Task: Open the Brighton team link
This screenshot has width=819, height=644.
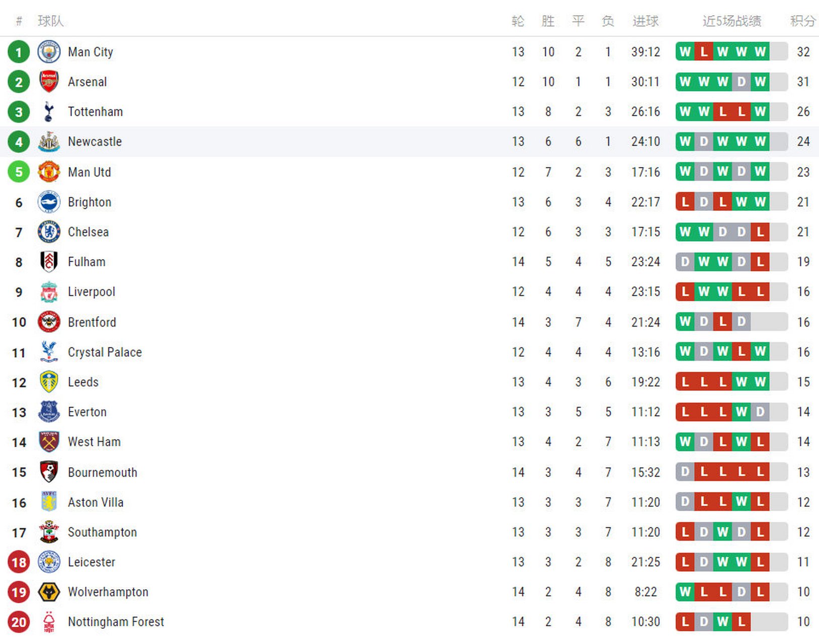Action: click(x=90, y=202)
